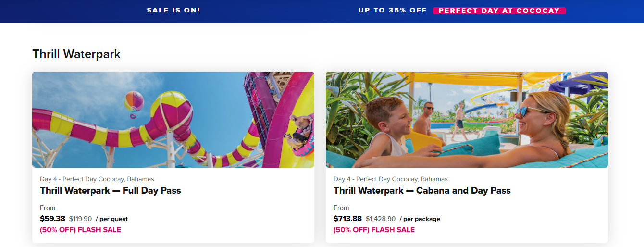Open 'Thrill Waterpark — Full Day Pass' title
The width and height of the screenshot is (644, 247).
click(111, 191)
